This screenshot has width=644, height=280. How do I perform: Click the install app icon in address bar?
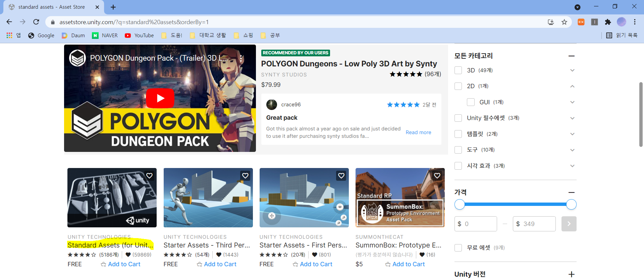pyautogui.click(x=551, y=22)
